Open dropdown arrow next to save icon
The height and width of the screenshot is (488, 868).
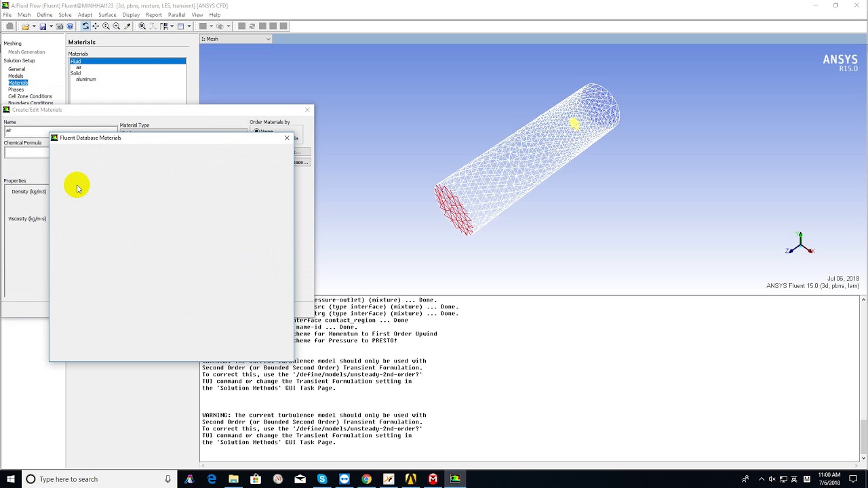tap(51, 26)
